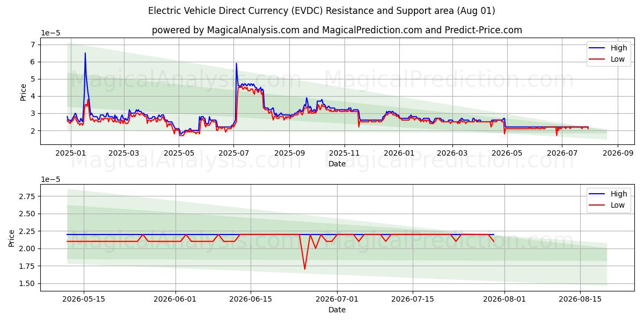Click the '2025-03' x-axis label
The height and width of the screenshot is (322, 644).
point(124,153)
